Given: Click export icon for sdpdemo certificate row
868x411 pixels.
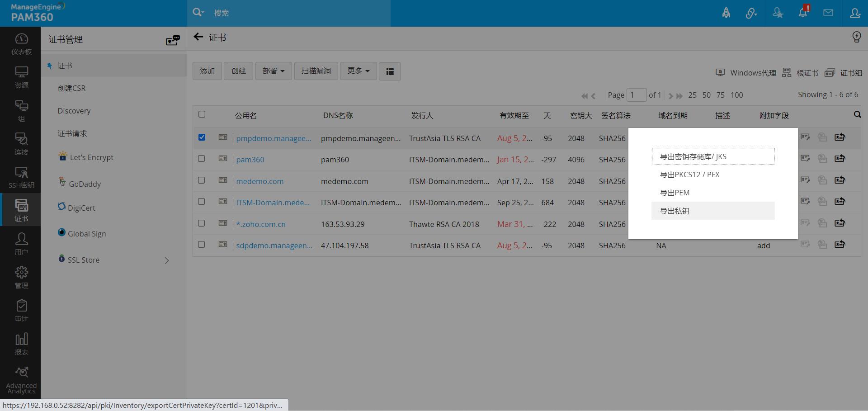Looking at the screenshot, I should 840,245.
